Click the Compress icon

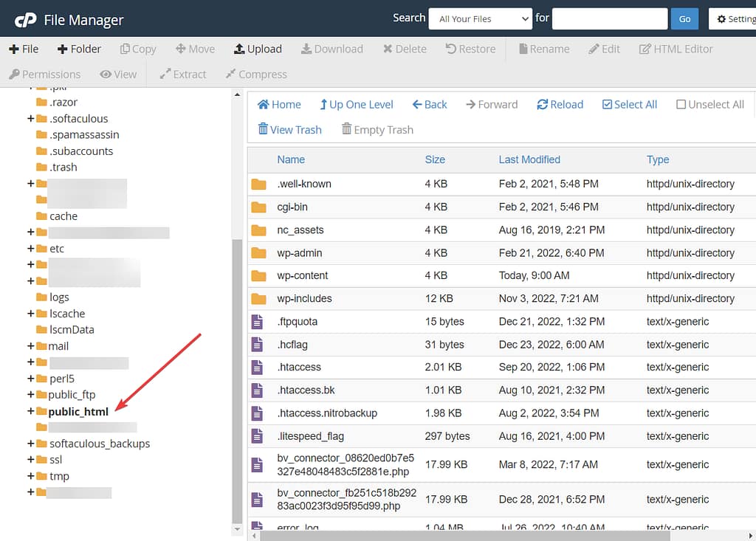[255, 74]
